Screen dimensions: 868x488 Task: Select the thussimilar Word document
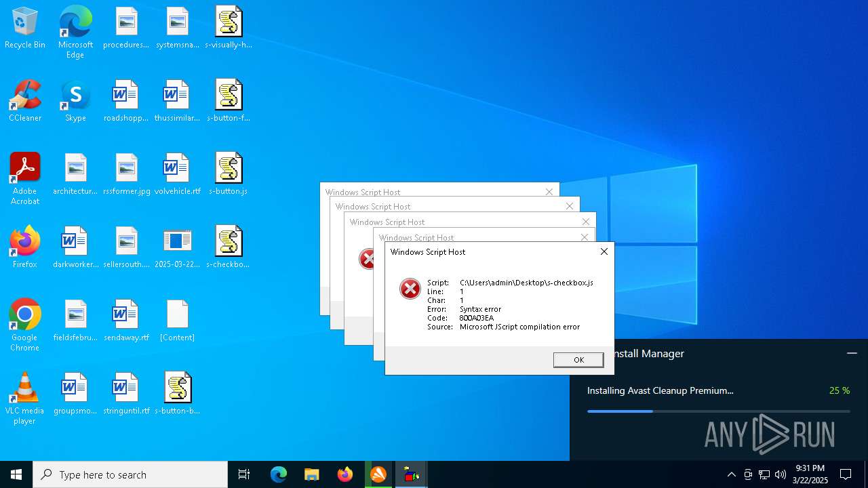click(x=177, y=102)
